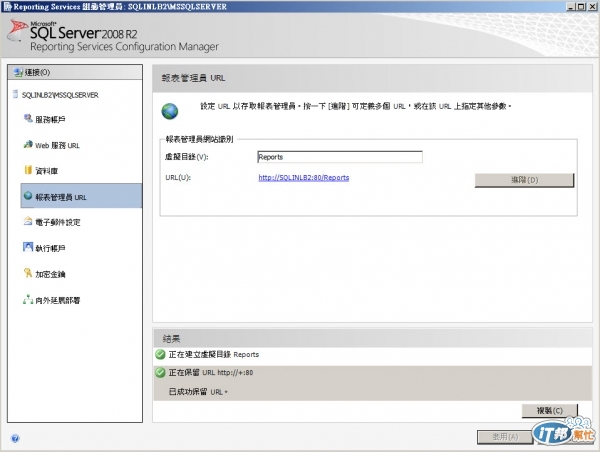
Task: Click the 進階(D) advanced button
Action: click(524, 180)
